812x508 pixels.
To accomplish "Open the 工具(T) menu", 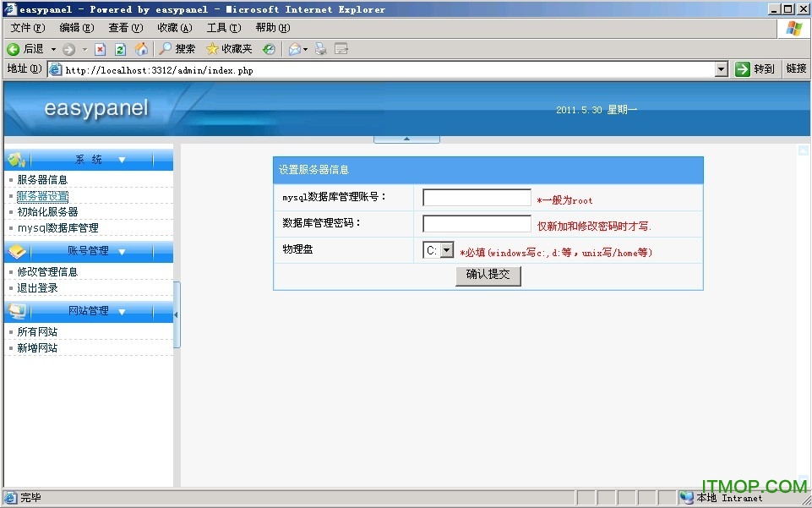I will tap(223, 26).
